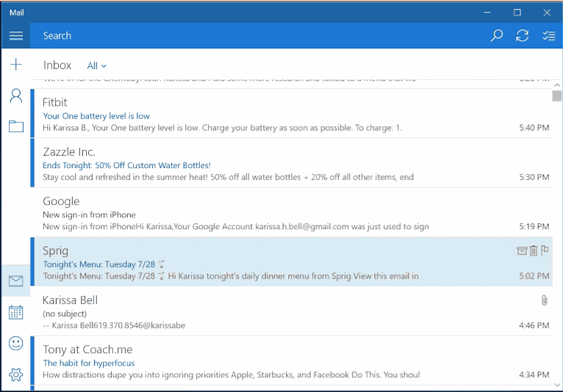Open Tony at Coach.me hyperfocus email
This screenshot has height=392, width=563.
pyautogui.click(x=291, y=360)
